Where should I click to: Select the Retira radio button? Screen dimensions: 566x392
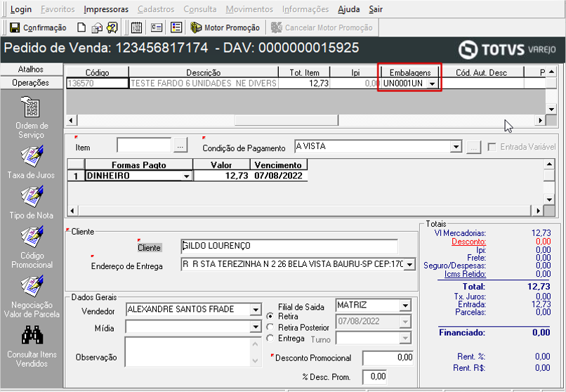pos(270,316)
